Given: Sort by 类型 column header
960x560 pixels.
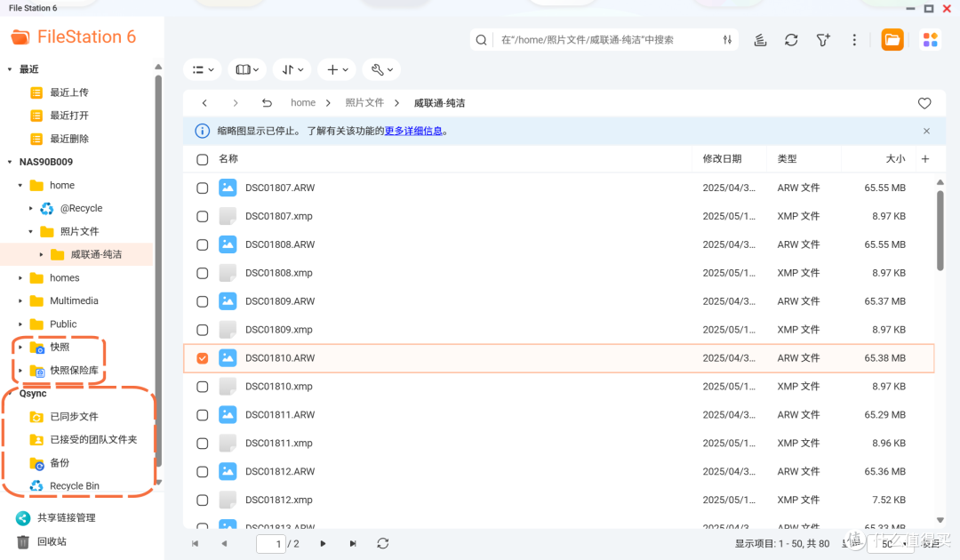Looking at the screenshot, I should click(x=787, y=158).
